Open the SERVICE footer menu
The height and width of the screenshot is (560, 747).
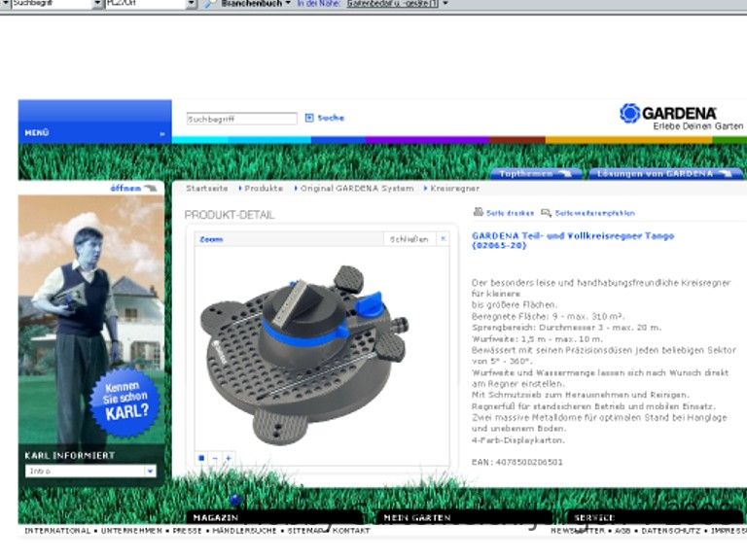(x=655, y=517)
